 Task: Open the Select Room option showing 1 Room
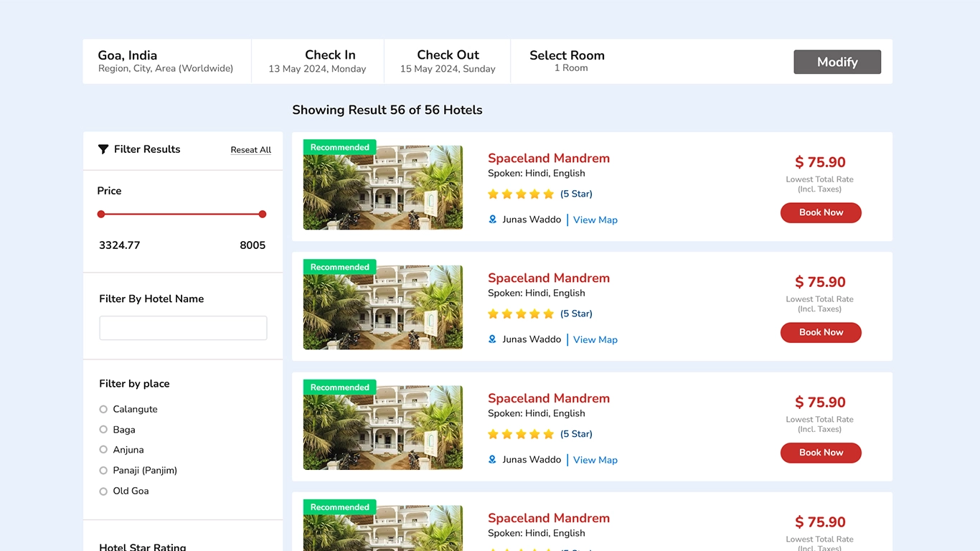point(567,61)
